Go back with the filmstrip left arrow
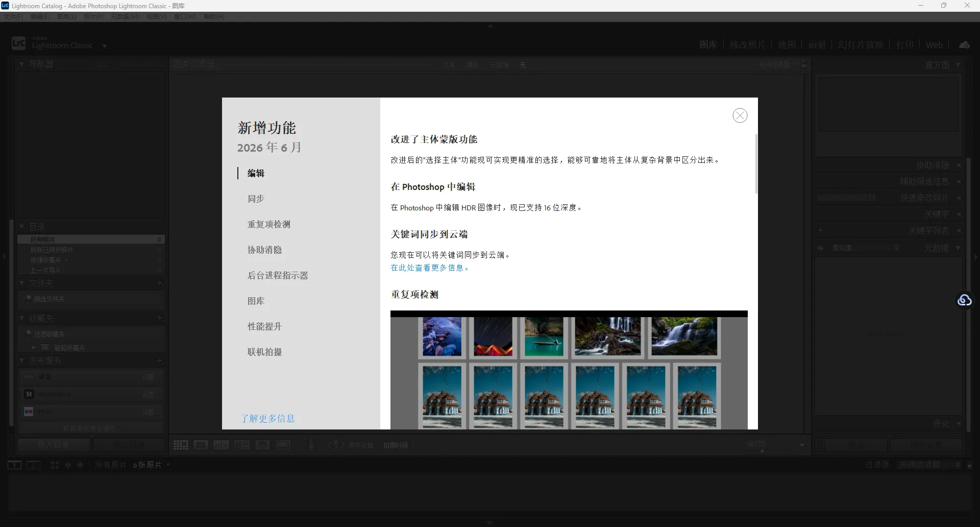 click(68, 465)
